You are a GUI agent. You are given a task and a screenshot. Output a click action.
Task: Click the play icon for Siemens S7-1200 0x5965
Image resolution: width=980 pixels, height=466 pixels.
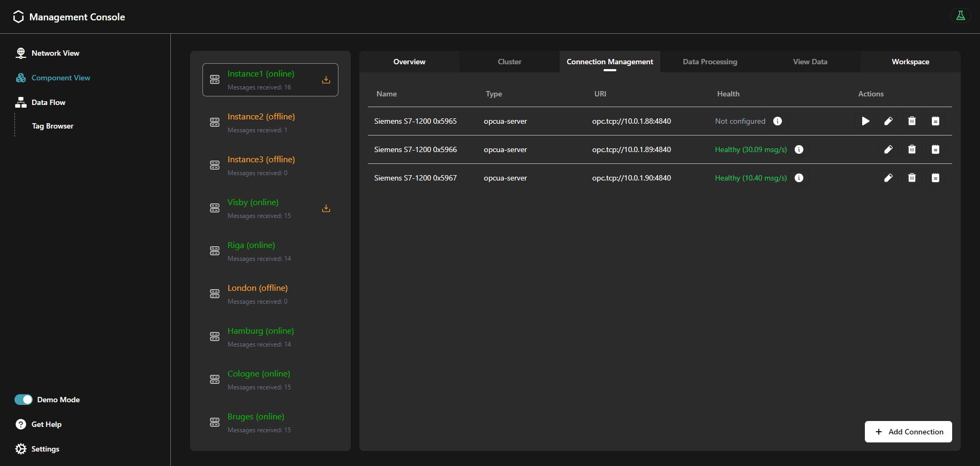click(x=865, y=121)
